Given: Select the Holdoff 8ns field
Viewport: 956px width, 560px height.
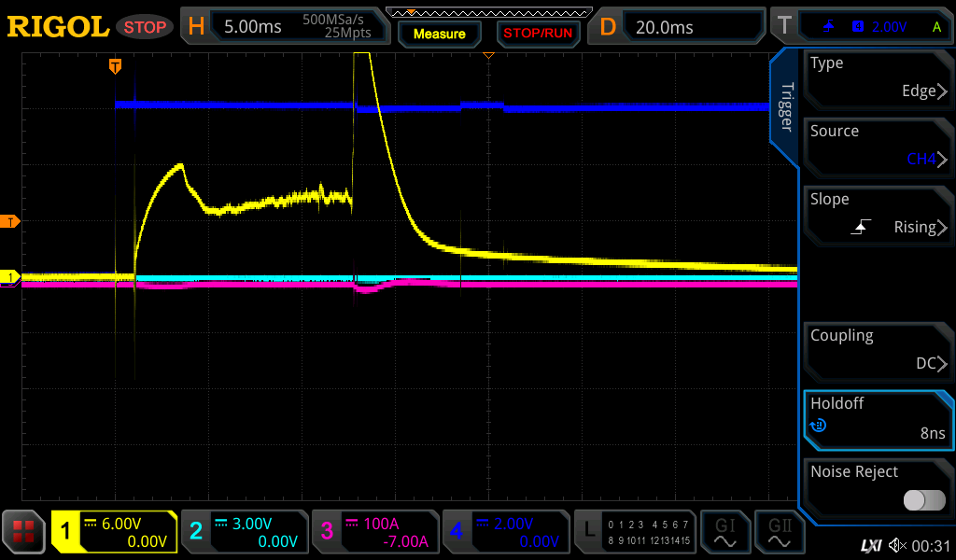Looking at the screenshot, I should [x=879, y=419].
